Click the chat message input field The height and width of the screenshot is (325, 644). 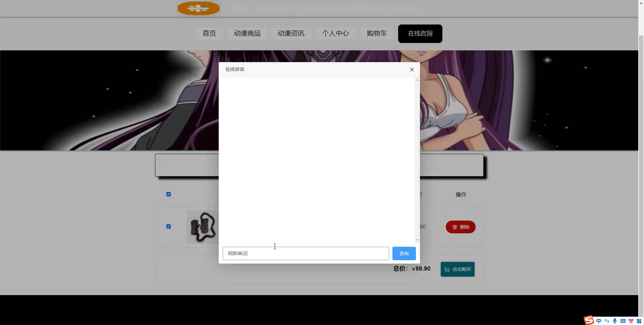[x=306, y=253]
